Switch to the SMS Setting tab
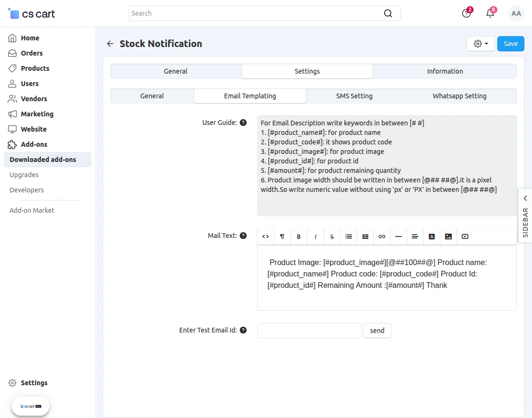This screenshot has width=532, height=418. click(354, 95)
